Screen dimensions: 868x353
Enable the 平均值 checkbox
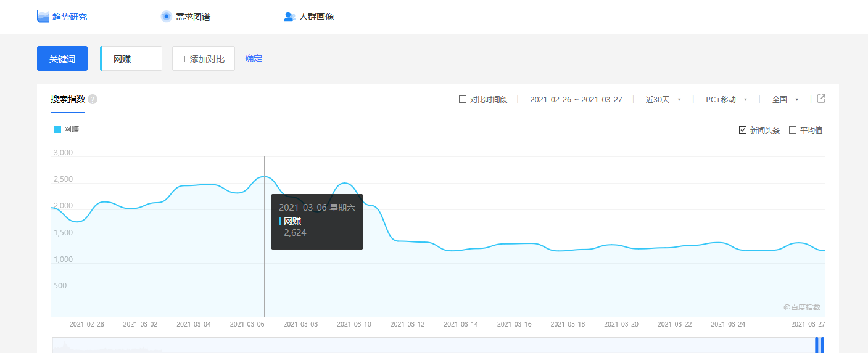[793, 130]
